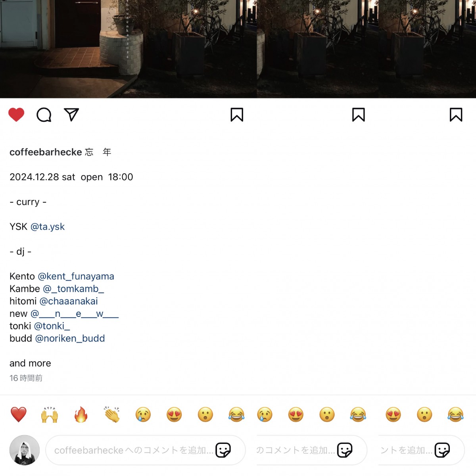Open the @___n___e___w___ mention
The width and height of the screenshot is (476, 476).
click(75, 314)
